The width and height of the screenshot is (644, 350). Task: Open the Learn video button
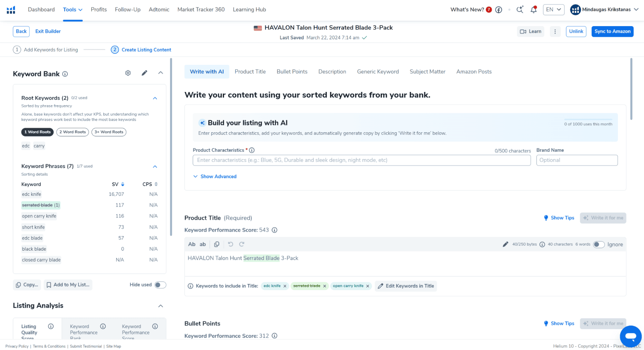[531, 31]
